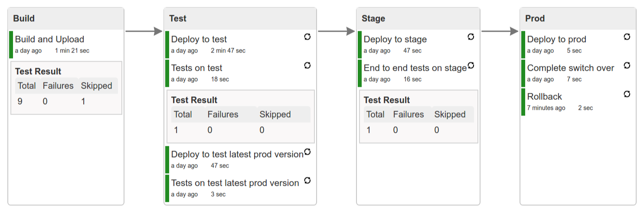Viewport: 644px width, 214px height.
Task: Click Test Result heading in Stage column
Action: 387,100
